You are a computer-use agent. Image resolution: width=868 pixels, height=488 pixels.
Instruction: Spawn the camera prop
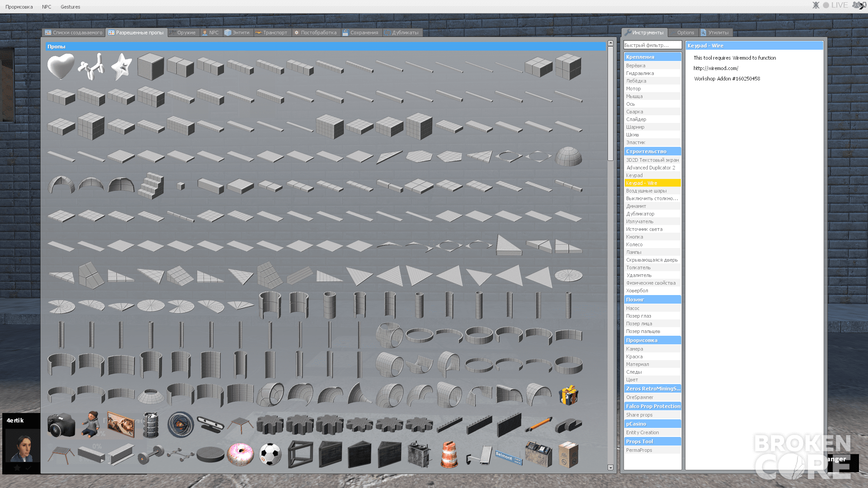pos(61,425)
